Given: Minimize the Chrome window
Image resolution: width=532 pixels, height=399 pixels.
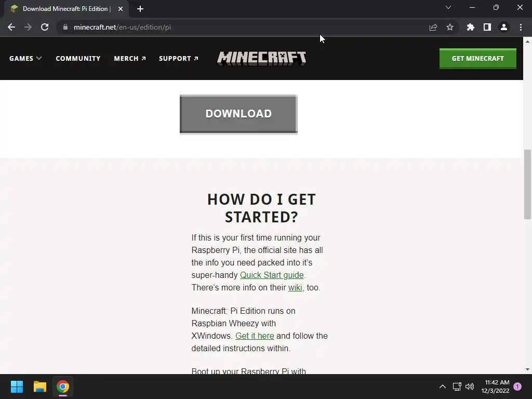Looking at the screenshot, I should (472, 7).
